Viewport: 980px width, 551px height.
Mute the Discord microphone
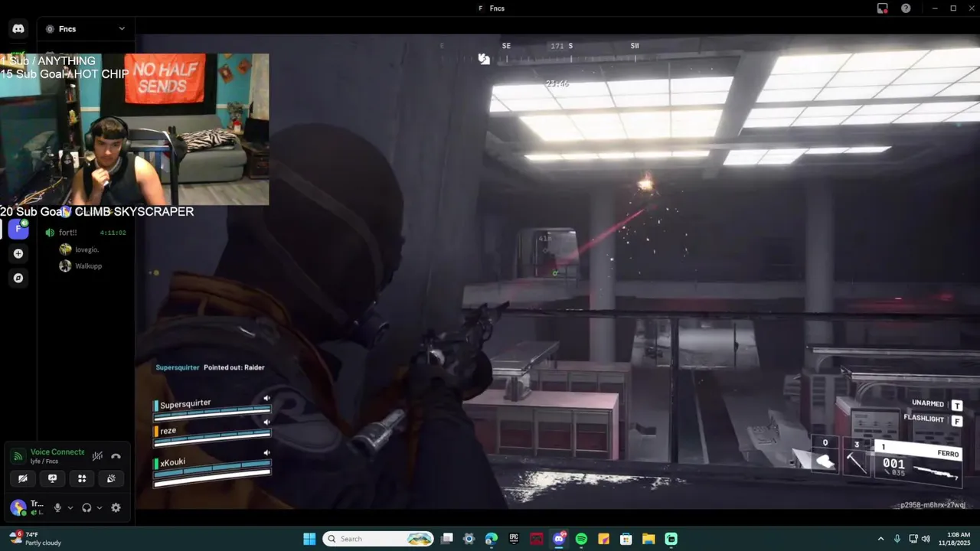click(x=57, y=507)
